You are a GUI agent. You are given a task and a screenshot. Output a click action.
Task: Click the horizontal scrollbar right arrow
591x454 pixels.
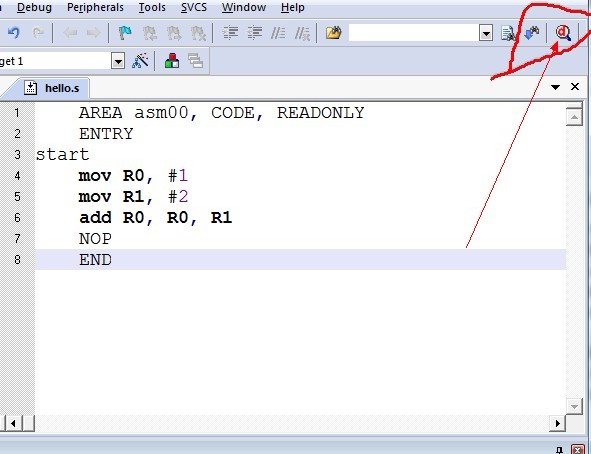(557, 423)
